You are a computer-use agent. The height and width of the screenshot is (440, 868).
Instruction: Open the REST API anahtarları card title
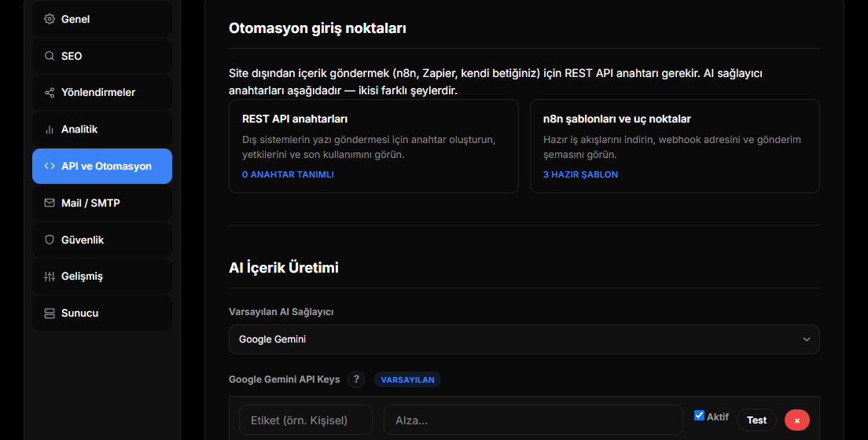(295, 119)
